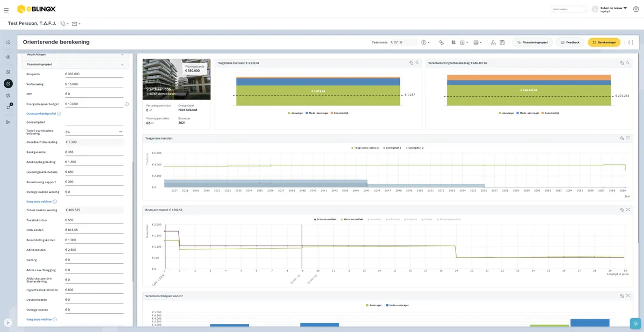Open the phone dropdown next to the client name
This screenshot has width=644, height=332.
tap(64, 24)
